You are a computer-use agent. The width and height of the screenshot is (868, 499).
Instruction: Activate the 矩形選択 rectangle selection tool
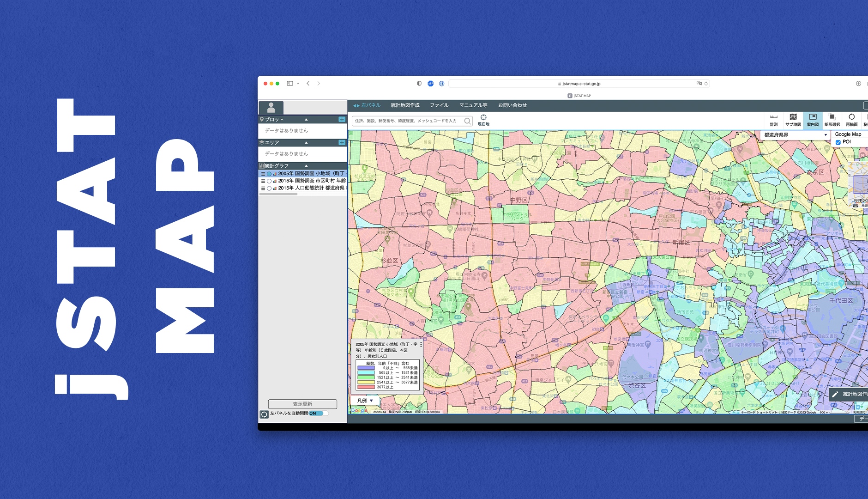[x=832, y=120]
